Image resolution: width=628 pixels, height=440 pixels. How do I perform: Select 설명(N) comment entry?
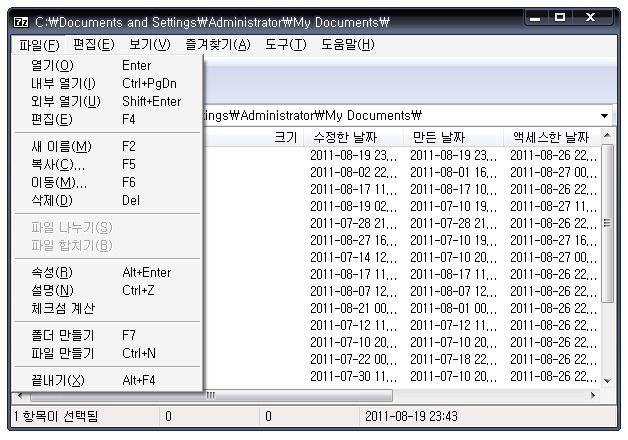point(107,290)
